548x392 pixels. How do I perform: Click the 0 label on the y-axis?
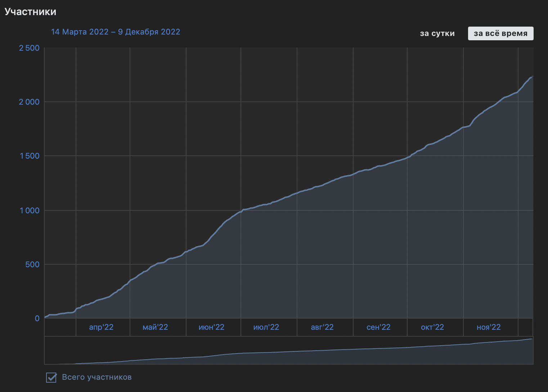pyautogui.click(x=37, y=318)
